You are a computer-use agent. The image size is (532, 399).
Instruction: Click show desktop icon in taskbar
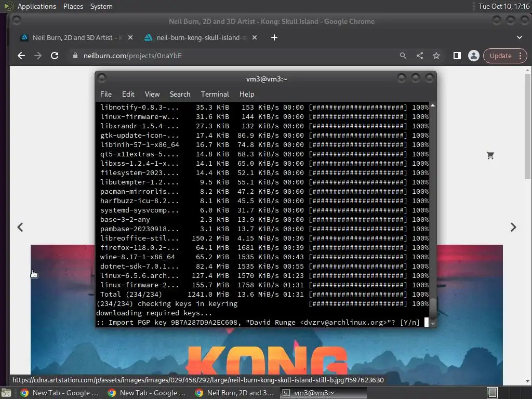coord(6,393)
